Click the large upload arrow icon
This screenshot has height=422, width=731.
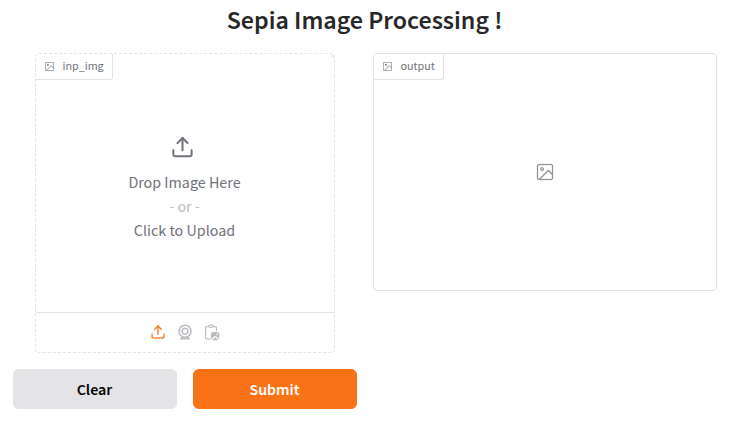pos(182,147)
